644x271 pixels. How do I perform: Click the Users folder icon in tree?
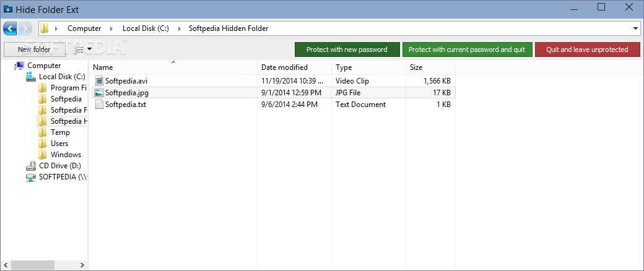click(42, 144)
